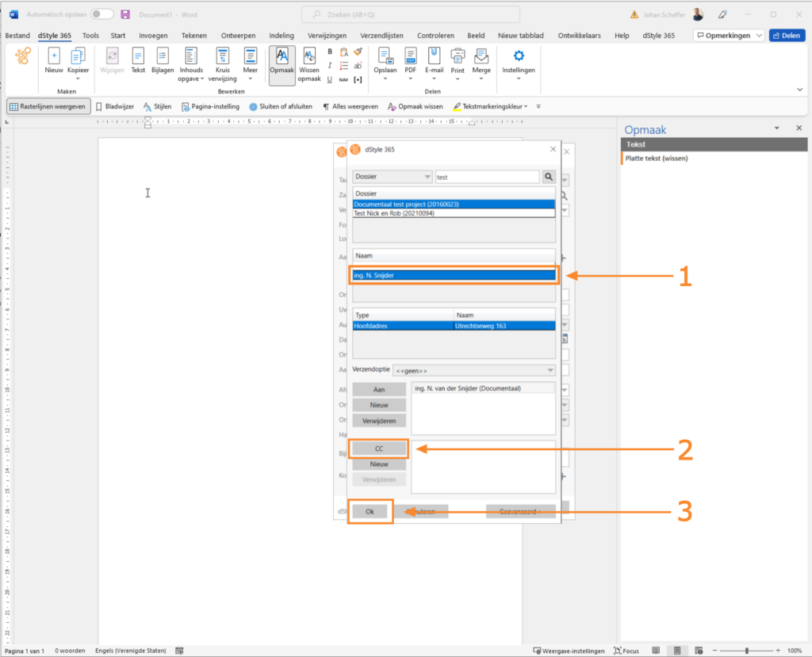Switch to the Ontwerpen tab
Image resolution: width=812 pixels, height=657 pixels.
(238, 36)
